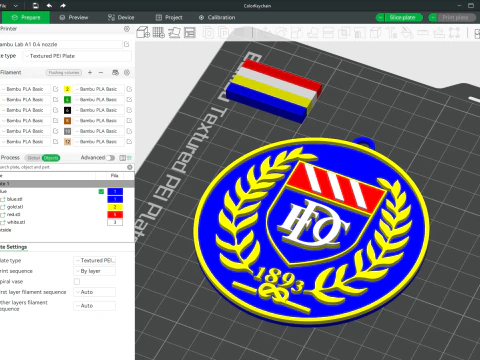Switch process mode to Global
Screen dimensions: 480x360
pos(34,158)
